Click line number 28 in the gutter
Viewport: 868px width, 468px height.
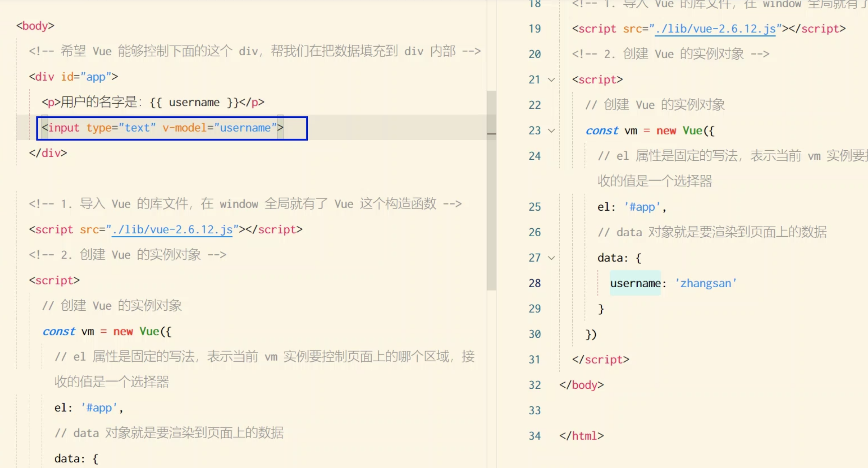pyautogui.click(x=534, y=283)
